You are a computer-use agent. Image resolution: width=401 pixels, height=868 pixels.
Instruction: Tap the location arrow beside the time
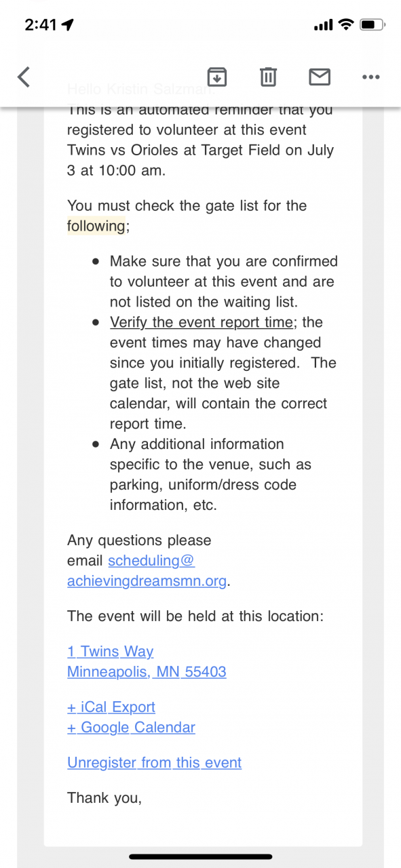[x=67, y=25]
